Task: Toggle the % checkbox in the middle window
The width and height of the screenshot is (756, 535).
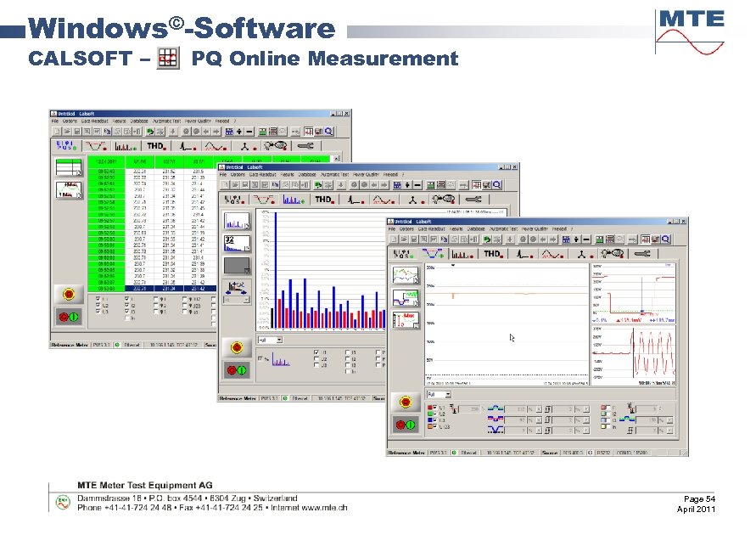Action: (x=260, y=359)
